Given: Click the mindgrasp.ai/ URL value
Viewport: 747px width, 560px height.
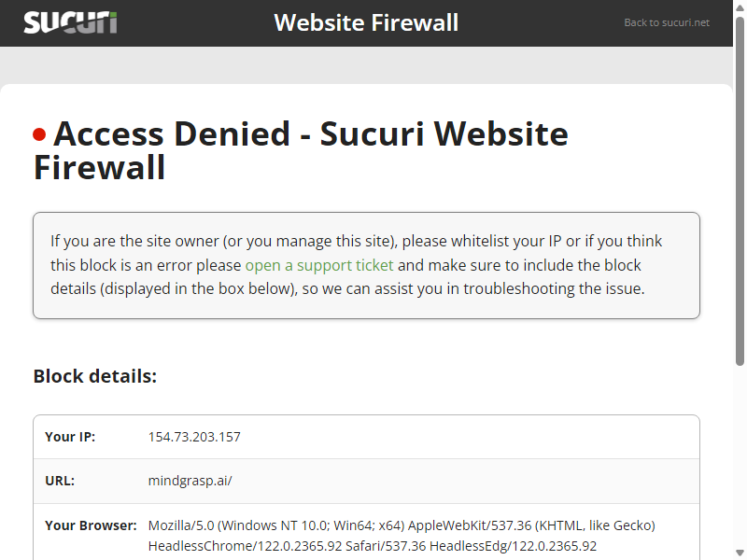Looking at the screenshot, I should (190, 481).
